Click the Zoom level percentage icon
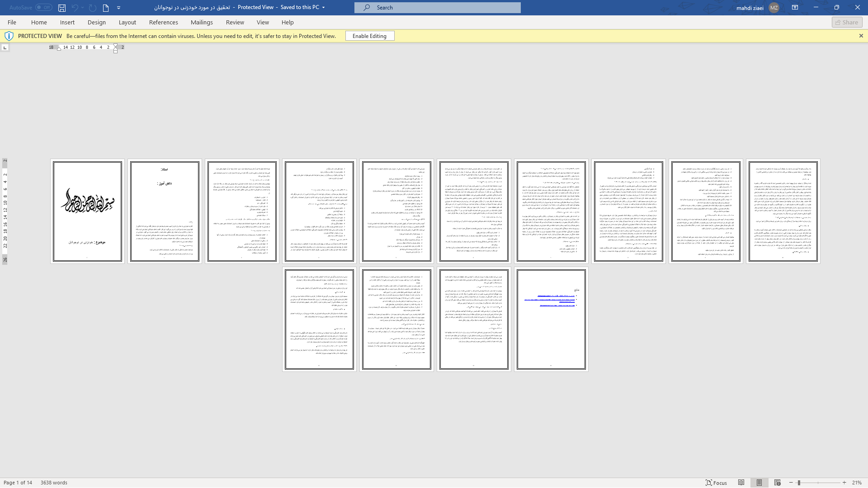This screenshot has height=488, width=868. (x=857, y=483)
